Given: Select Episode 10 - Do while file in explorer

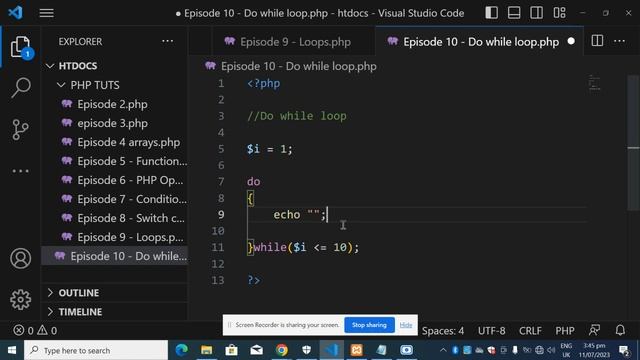Looking at the screenshot, I should (x=114, y=256).
